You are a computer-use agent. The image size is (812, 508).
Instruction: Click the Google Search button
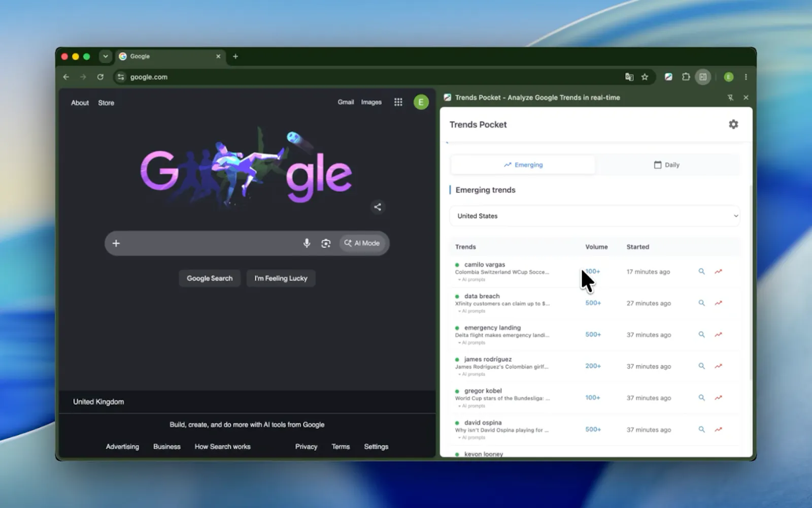pyautogui.click(x=210, y=278)
